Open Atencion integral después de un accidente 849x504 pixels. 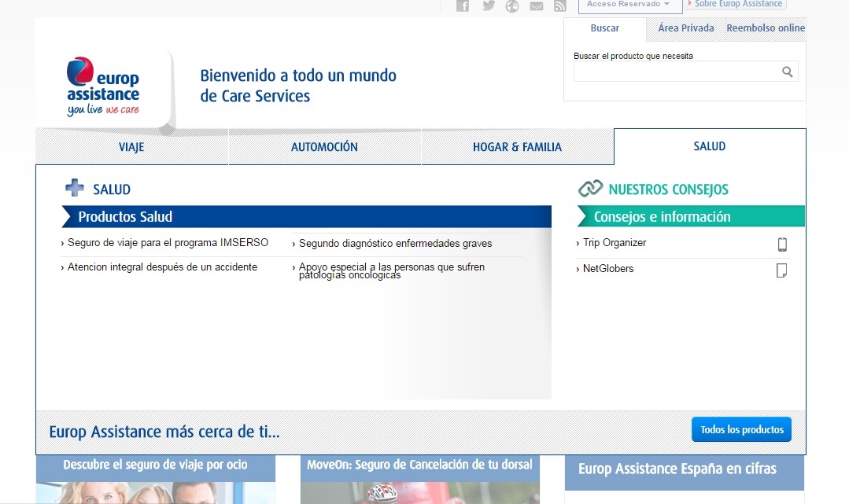click(x=162, y=267)
